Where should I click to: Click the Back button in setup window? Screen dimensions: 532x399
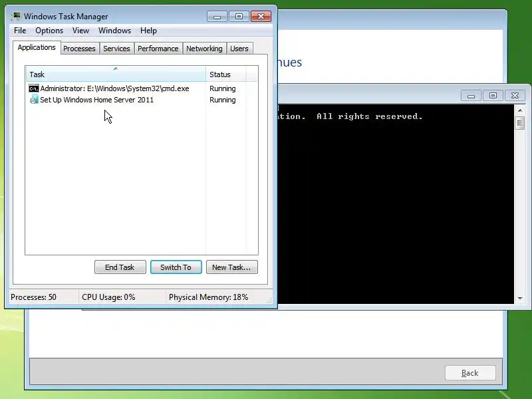tap(470, 373)
